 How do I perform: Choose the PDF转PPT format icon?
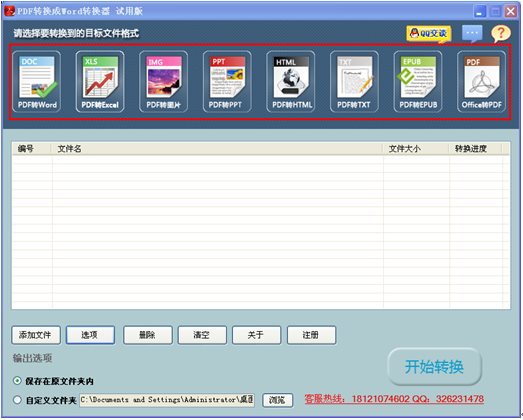(x=227, y=81)
